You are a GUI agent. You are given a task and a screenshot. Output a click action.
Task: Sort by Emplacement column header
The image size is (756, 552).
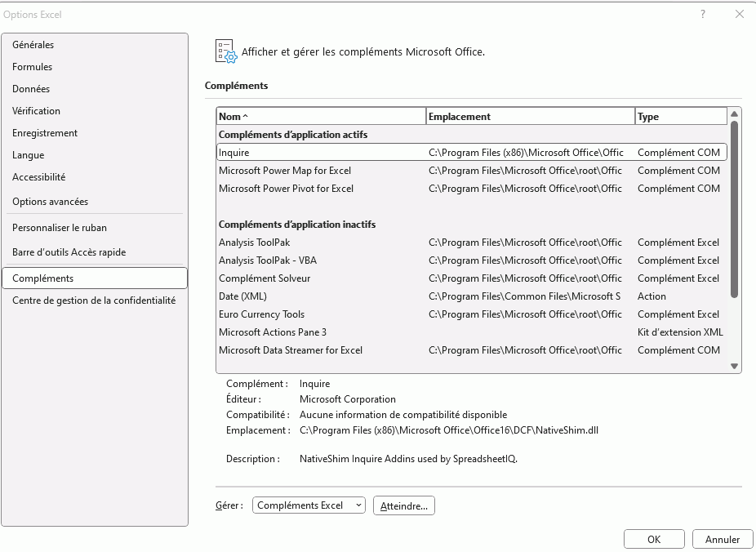[531, 116]
